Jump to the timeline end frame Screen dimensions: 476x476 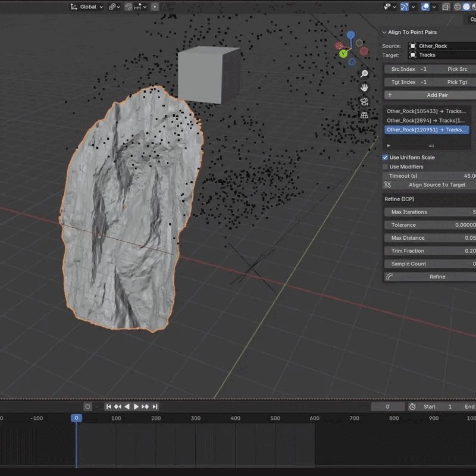click(x=155, y=406)
